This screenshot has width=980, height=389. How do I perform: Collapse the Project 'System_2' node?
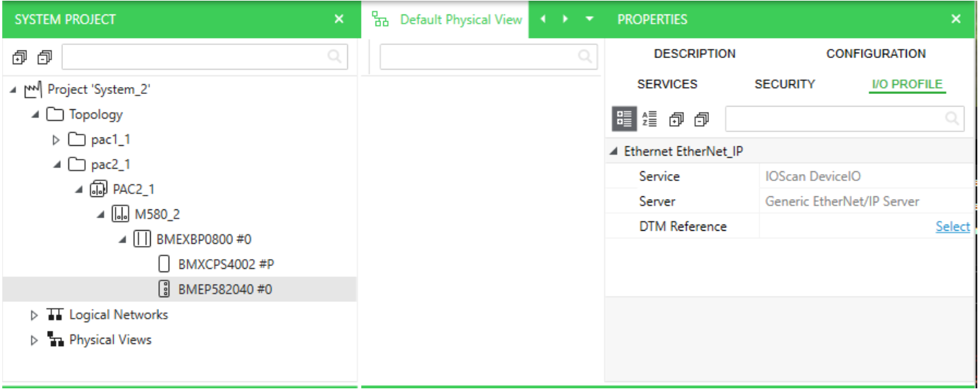click(x=13, y=90)
